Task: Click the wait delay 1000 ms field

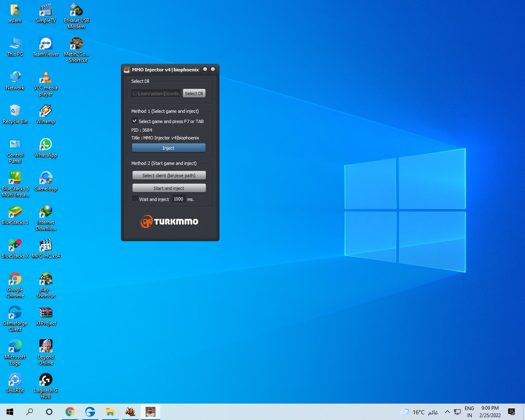Action: (179, 199)
